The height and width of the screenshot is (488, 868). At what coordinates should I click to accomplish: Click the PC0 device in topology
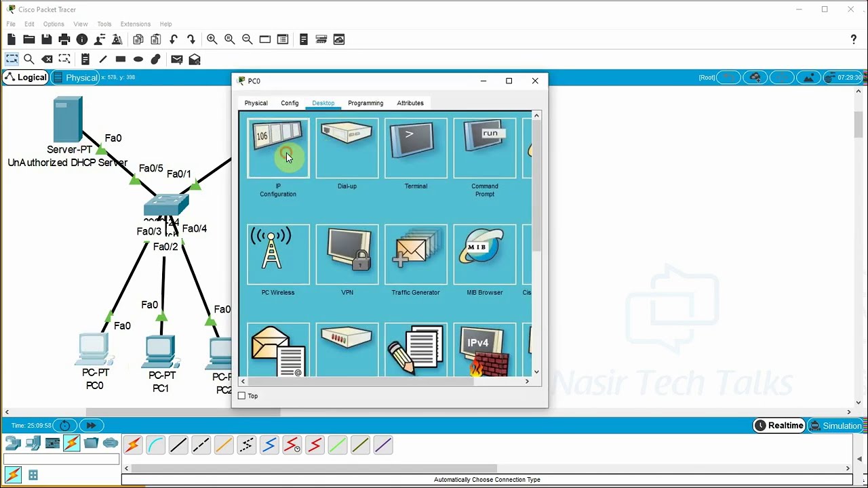(94, 349)
